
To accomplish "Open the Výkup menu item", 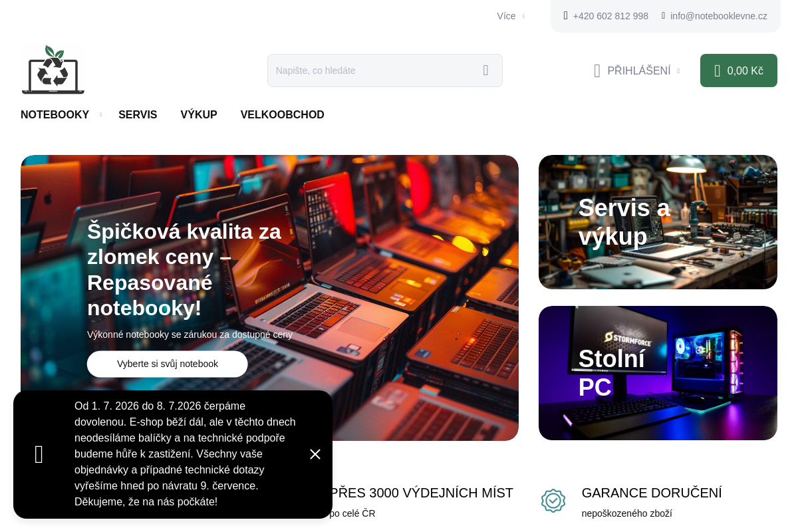I will pyautogui.click(x=199, y=114).
